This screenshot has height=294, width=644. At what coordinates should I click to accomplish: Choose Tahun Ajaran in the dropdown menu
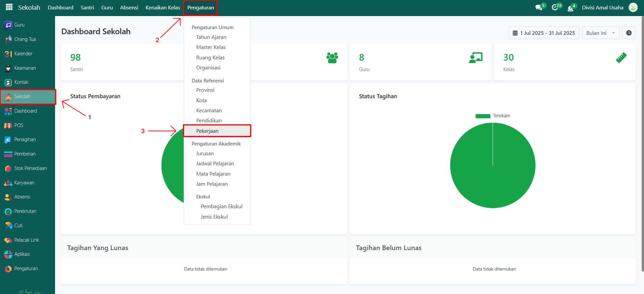[211, 37]
